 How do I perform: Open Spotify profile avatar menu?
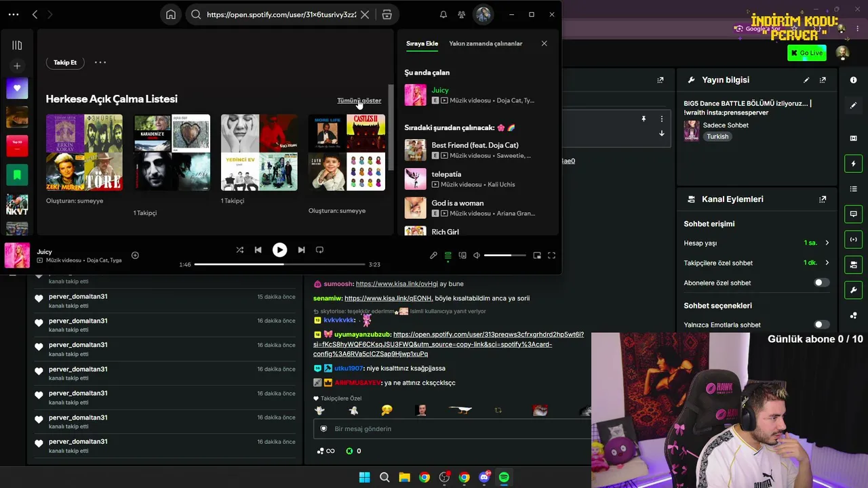[483, 14]
